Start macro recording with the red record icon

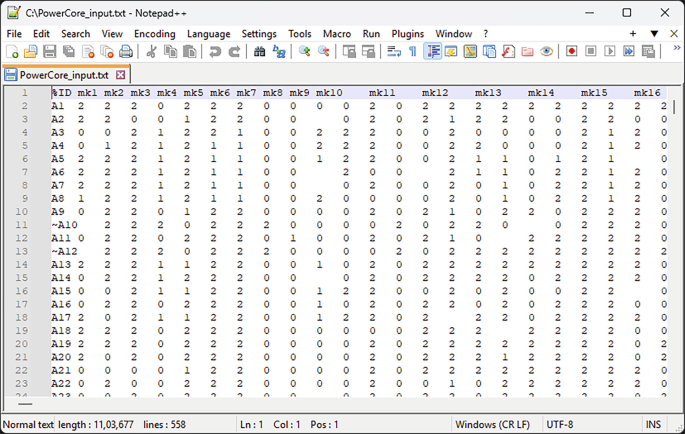(572, 52)
